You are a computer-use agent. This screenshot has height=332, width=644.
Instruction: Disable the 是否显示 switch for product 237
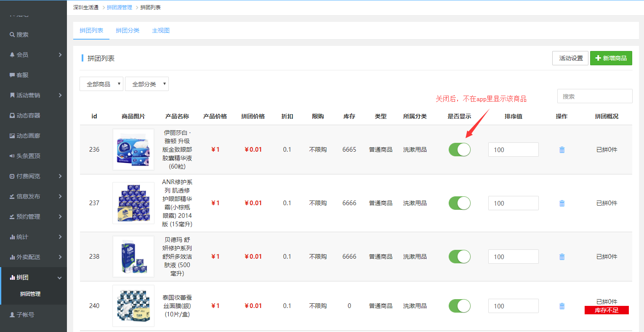[459, 203]
